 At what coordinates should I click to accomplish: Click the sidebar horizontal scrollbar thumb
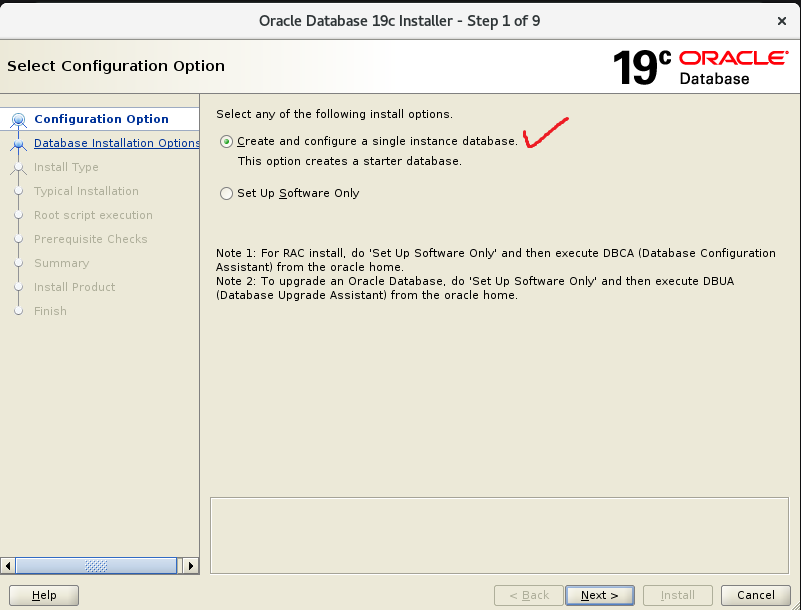tap(96, 566)
